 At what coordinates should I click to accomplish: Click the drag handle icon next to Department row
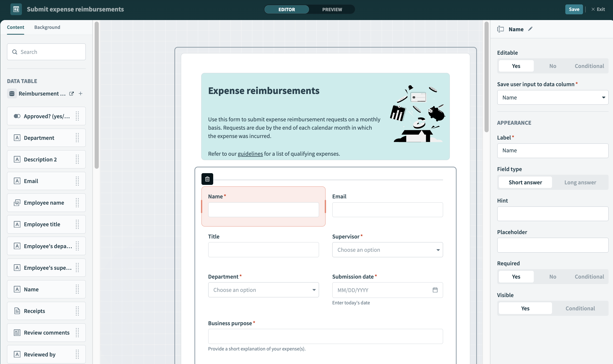pyautogui.click(x=77, y=138)
